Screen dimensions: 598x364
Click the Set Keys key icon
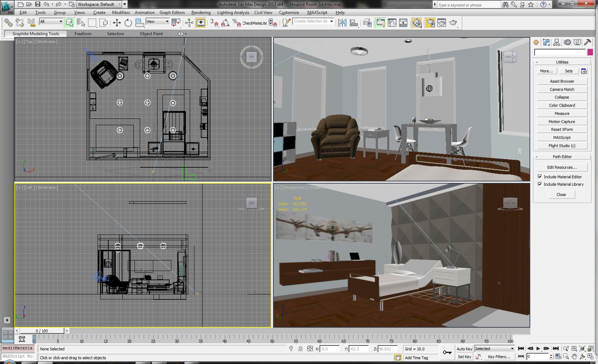tap(447, 353)
